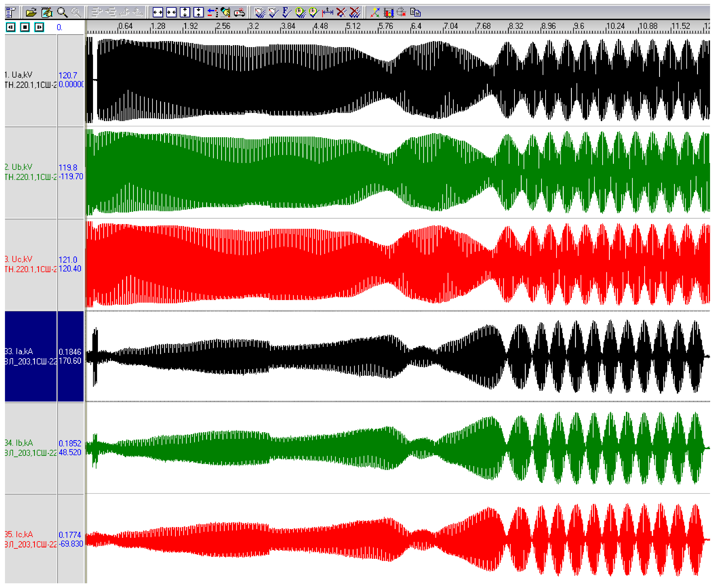Click the copy documents icon
Image resolution: width=715 pixels, height=588 pixels.
pyautogui.click(x=415, y=13)
